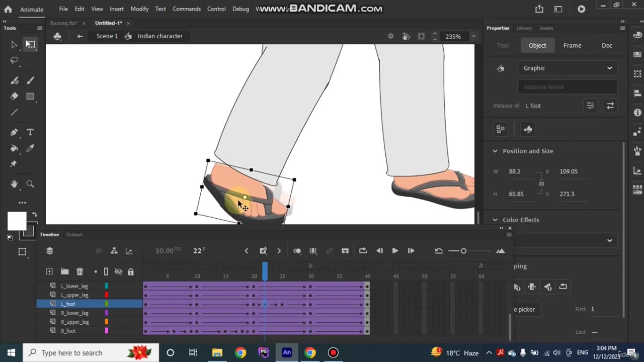Step back one frame

(x=379, y=250)
